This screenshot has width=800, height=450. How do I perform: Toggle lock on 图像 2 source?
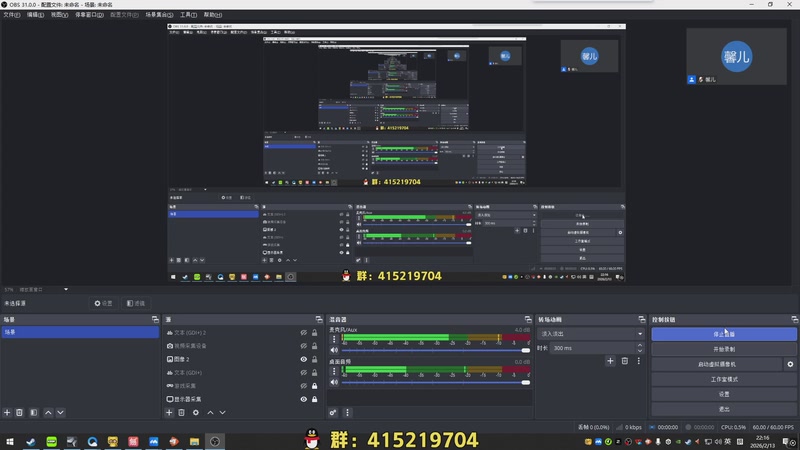point(314,359)
